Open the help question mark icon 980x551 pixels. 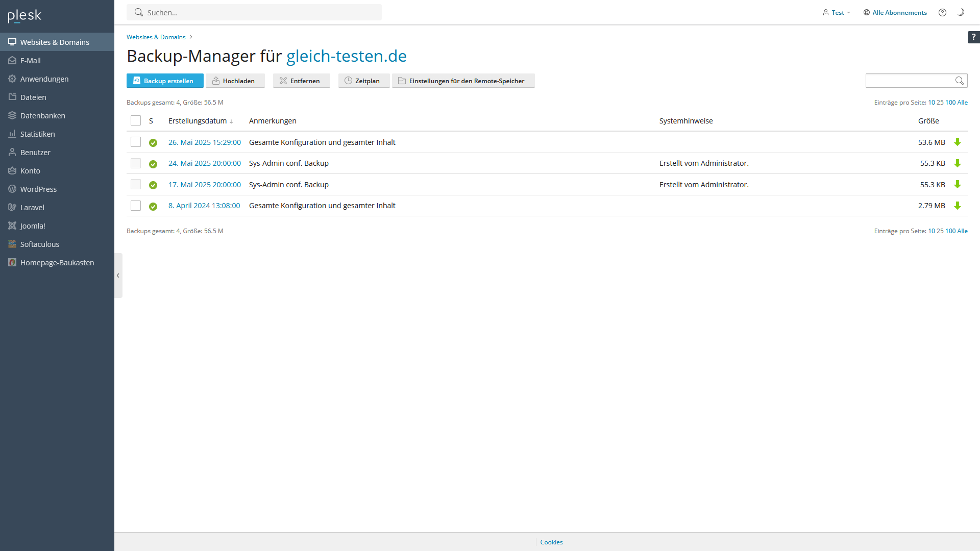click(x=943, y=12)
